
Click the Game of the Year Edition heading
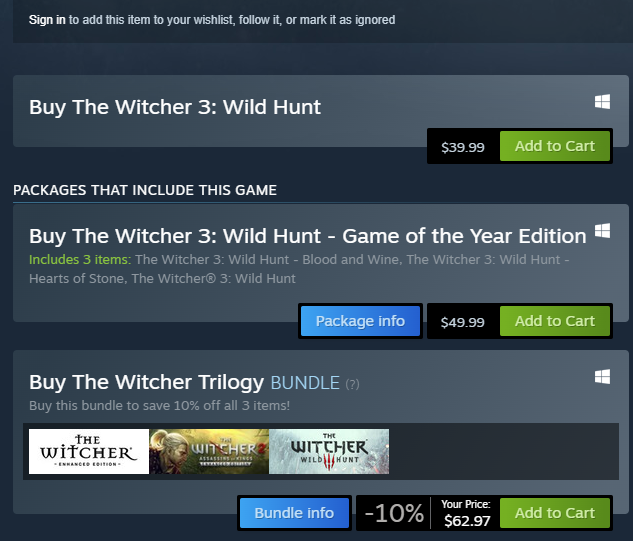308,236
